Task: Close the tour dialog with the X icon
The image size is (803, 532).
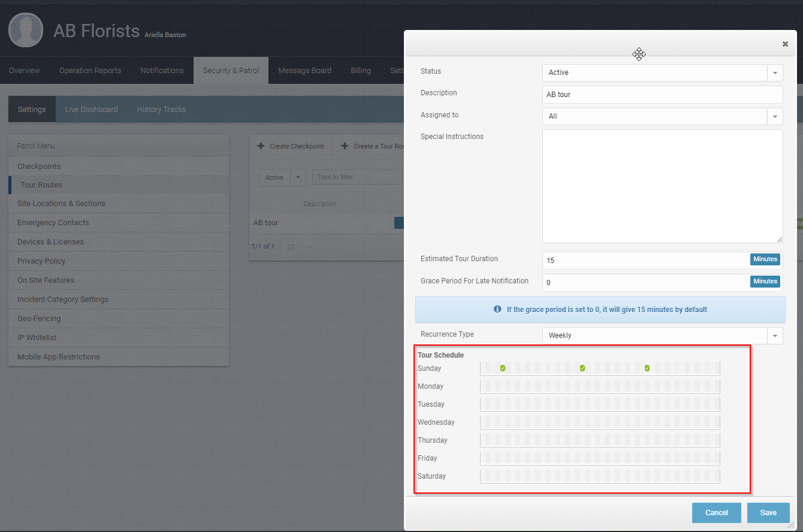Action: coord(785,44)
